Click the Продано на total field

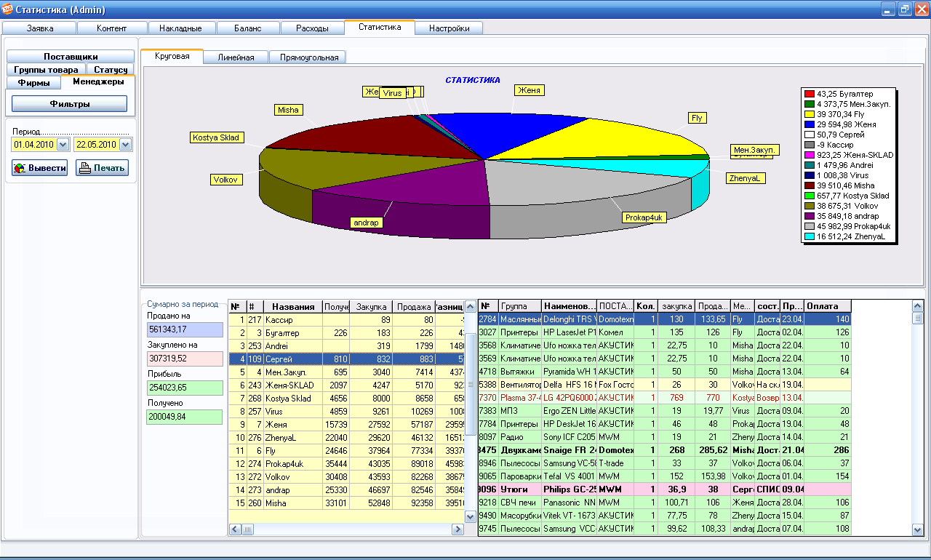[185, 329]
